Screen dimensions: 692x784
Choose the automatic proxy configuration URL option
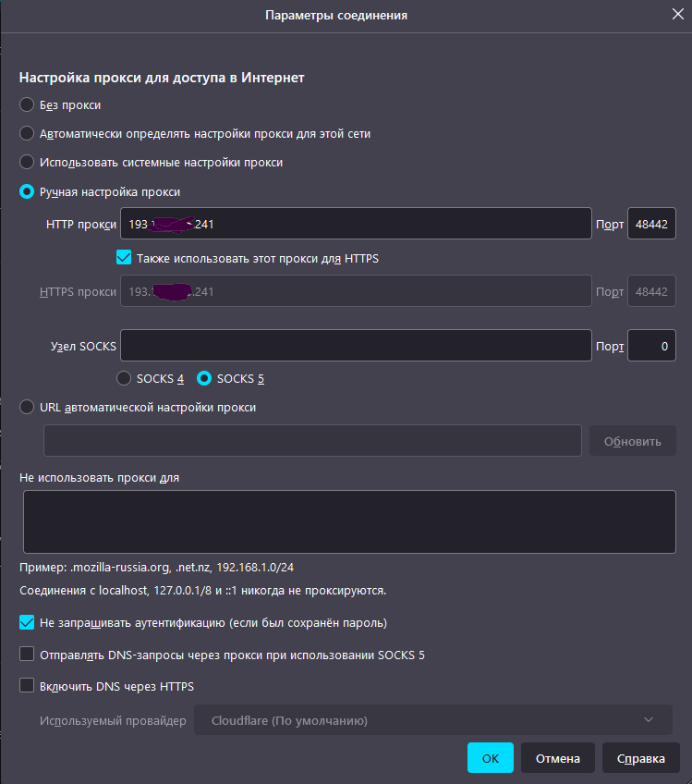tap(27, 407)
